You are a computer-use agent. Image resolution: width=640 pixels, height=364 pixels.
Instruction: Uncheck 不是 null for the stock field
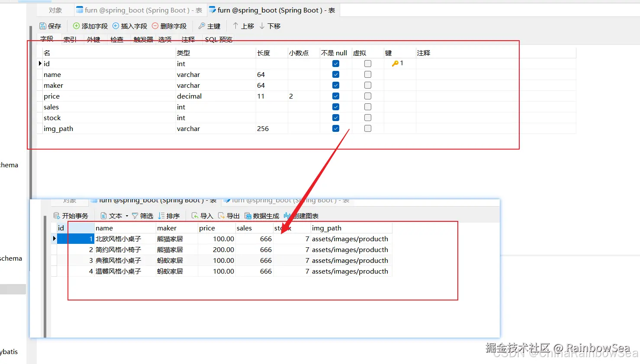pyautogui.click(x=336, y=118)
